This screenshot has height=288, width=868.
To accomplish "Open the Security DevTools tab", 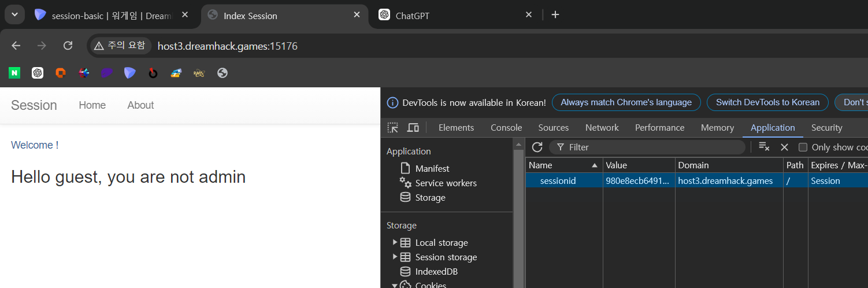I will (x=827, y=128).
